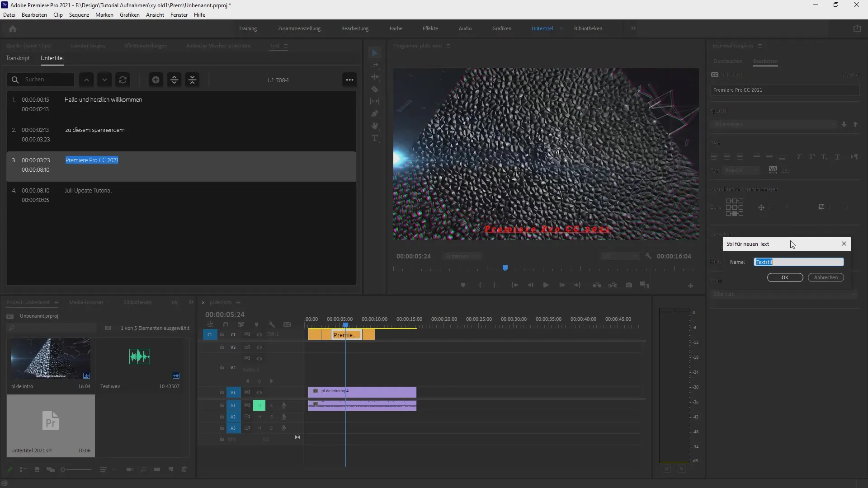868x488 pixels.
Task: Click the refresh captions icon
Action: click(123, 80)
